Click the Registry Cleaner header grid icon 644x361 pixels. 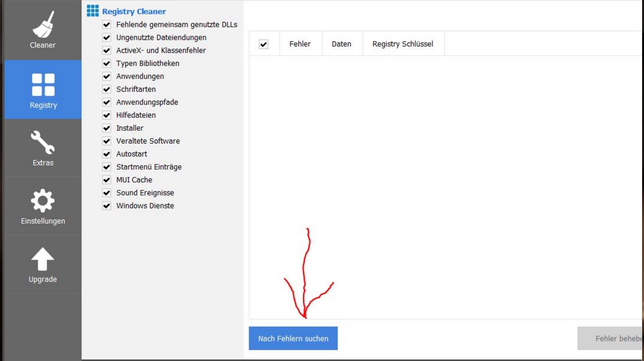pyautogui.click(x=93, y=11)
